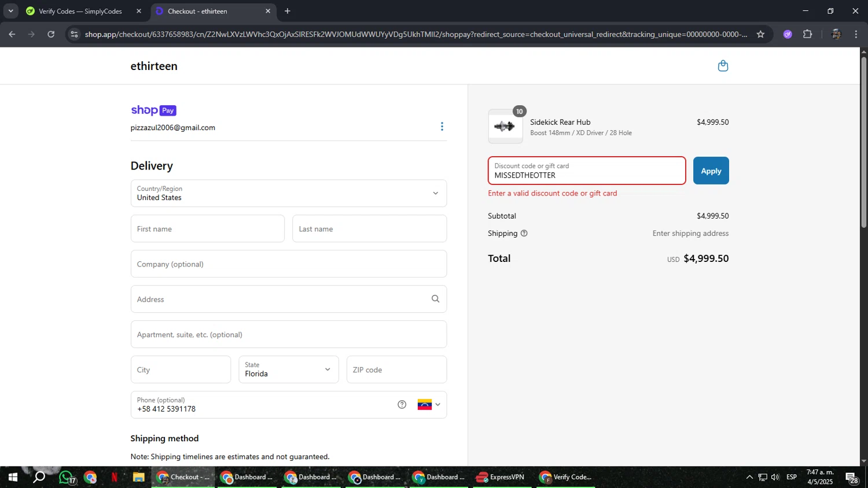The image size is (868, 488).
Task: Close the Verify Codes tab
Action: (x=139, y=11)
